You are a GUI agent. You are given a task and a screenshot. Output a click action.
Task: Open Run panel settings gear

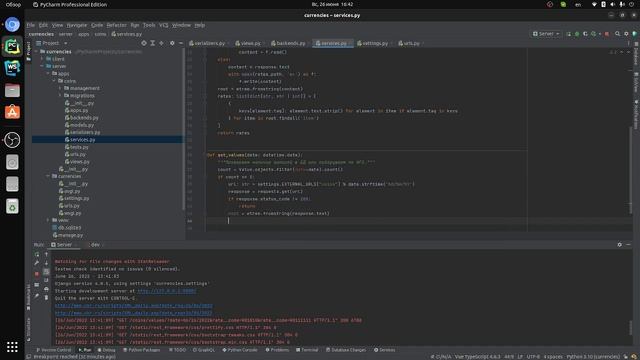[x=620, y=245]
